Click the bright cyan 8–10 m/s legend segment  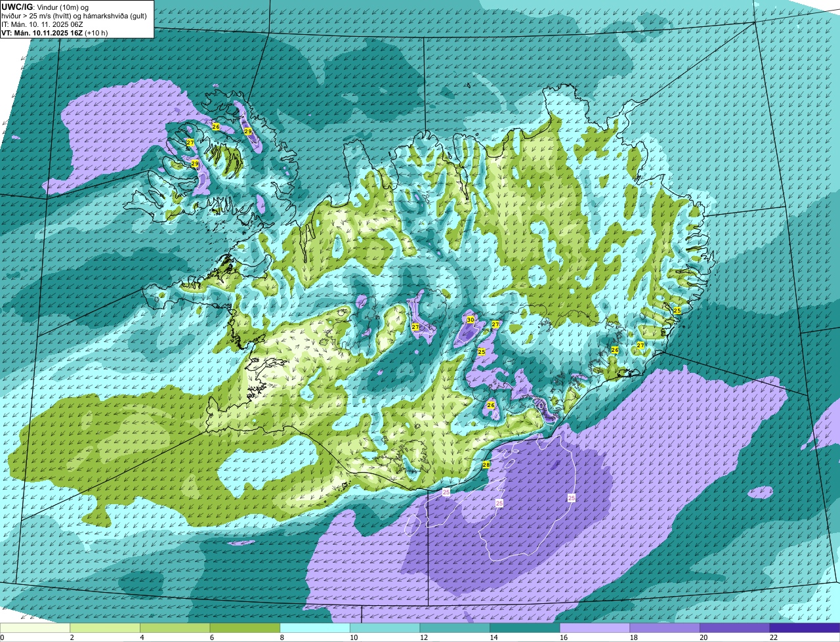click(315, 628)
